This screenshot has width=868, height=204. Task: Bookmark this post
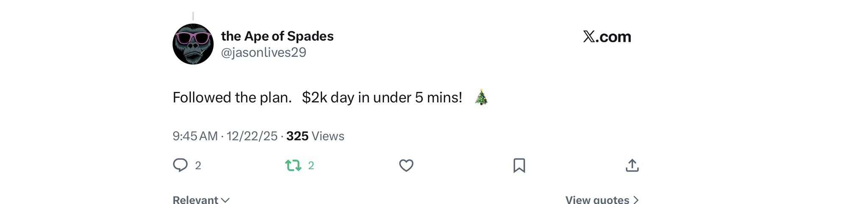519,165
